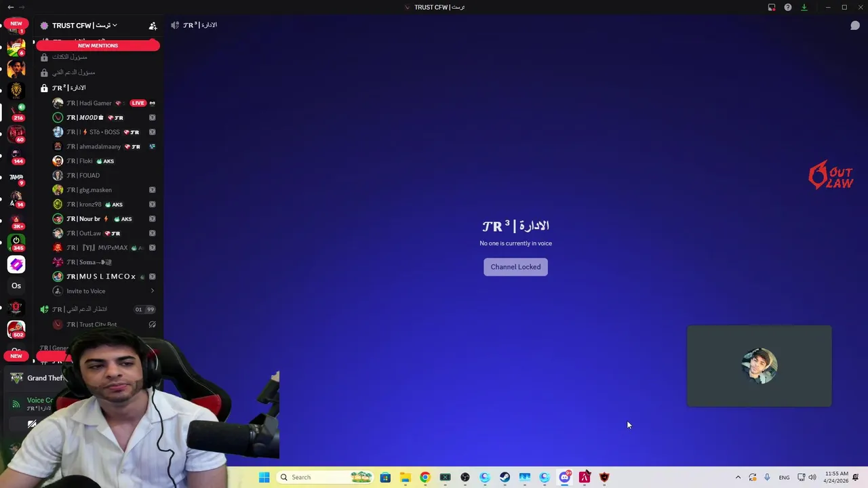This screenshot has height=488, width=868.
Task: Open the server icon with 345 badge
Action: coord(16,242)
